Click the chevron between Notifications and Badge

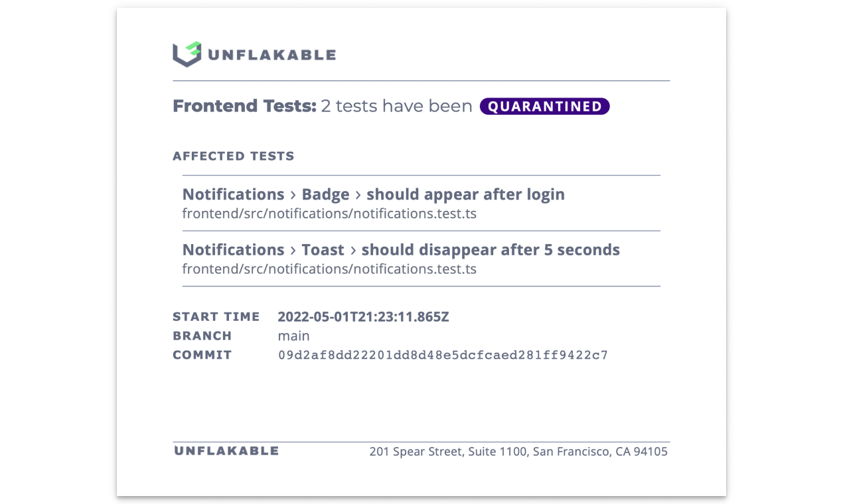[x=293, y=195]
